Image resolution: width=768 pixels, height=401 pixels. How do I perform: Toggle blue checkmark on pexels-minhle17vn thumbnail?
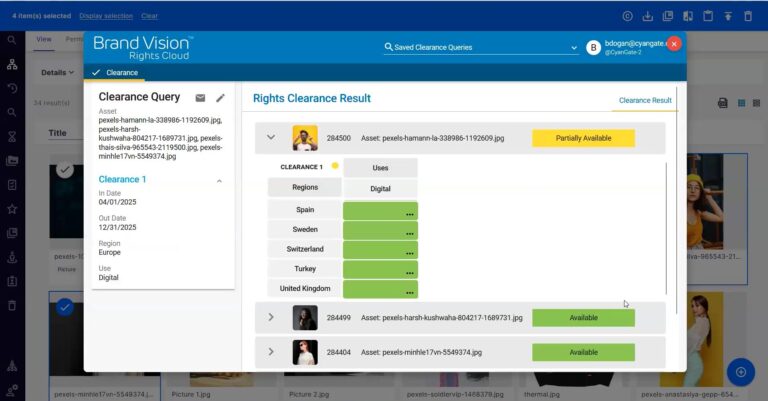(65, 307)
